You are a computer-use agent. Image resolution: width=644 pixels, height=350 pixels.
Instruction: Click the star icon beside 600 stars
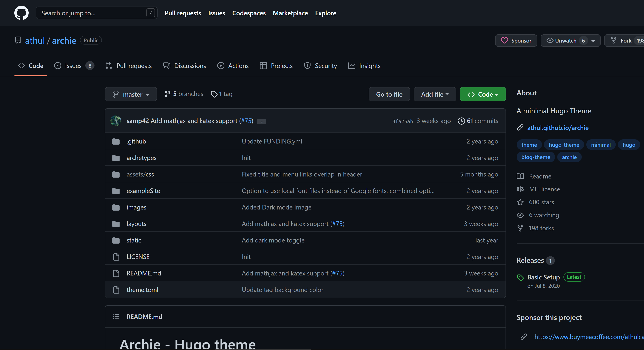pos(520,202)
